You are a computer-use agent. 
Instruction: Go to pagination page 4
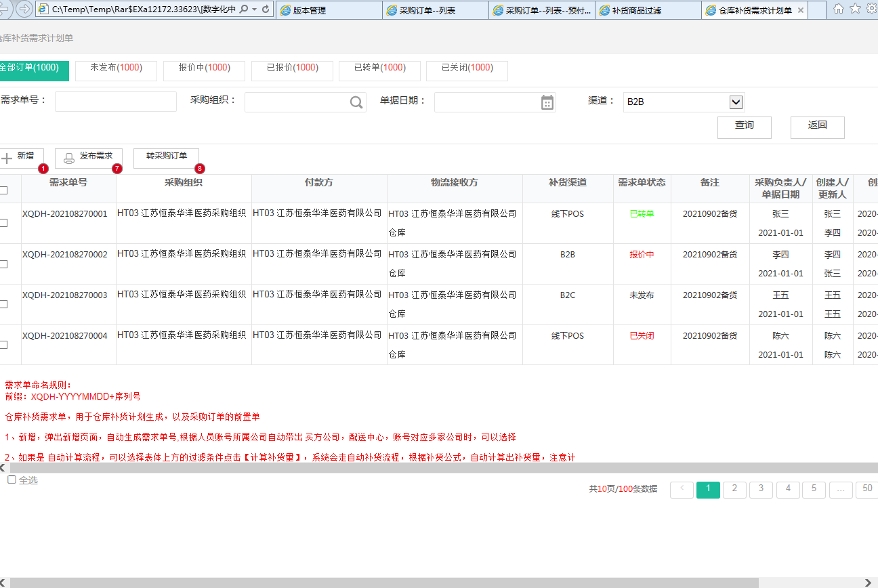pyautogui.click(x=788, y=490)
